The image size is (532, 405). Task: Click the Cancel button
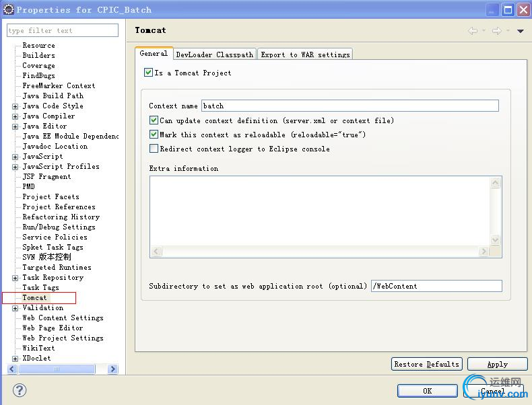click(x=494, y=391)
